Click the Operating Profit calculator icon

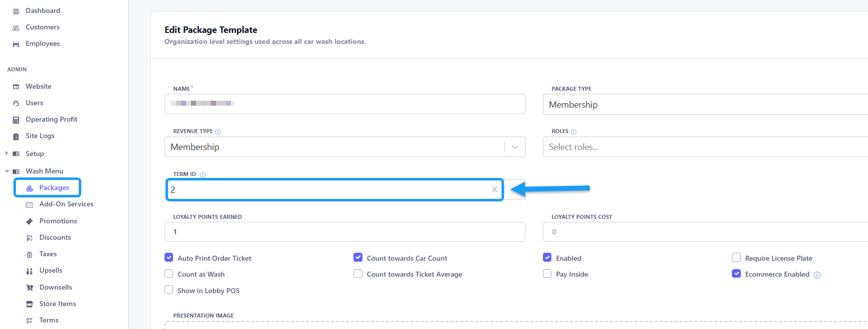pos(16,120)
